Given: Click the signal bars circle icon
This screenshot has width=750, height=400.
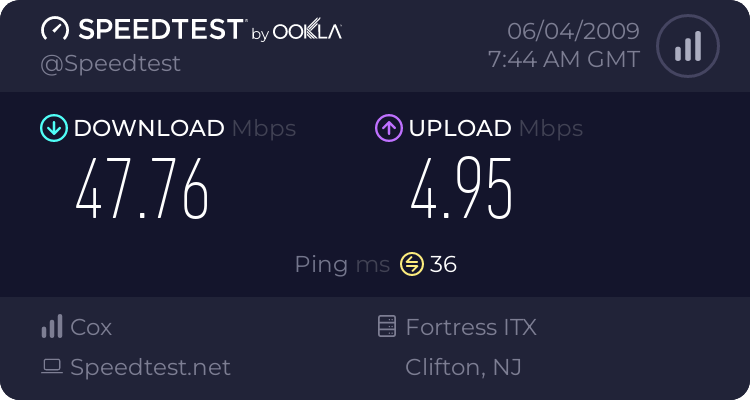Looking at the screenshot, I should pos(688,46).
